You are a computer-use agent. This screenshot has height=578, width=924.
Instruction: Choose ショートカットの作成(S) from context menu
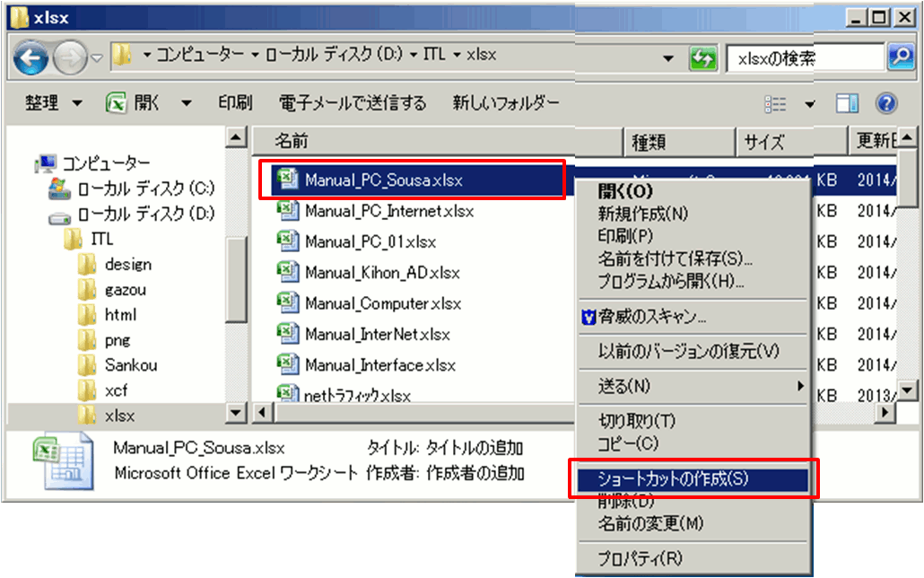click(x=673, y=478)
